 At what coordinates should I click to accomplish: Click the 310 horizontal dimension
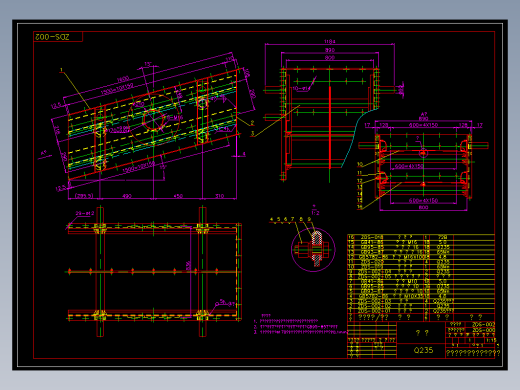tap(220, 196)
